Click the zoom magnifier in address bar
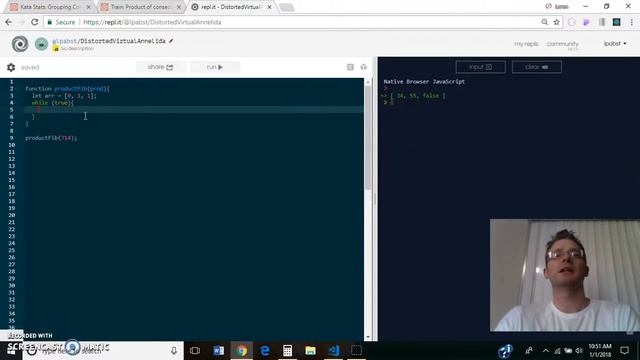 [x=544, y=22]
